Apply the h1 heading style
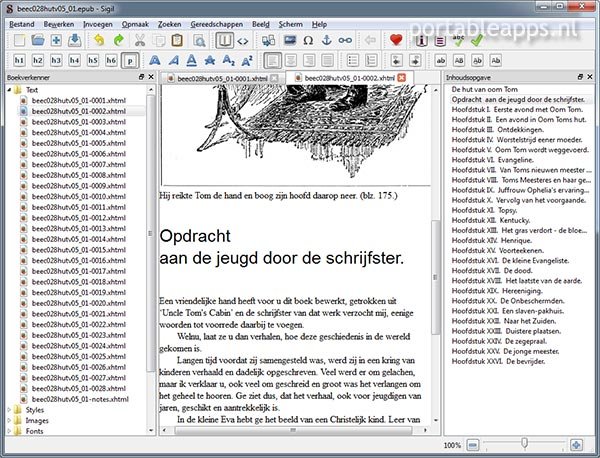 20,61
